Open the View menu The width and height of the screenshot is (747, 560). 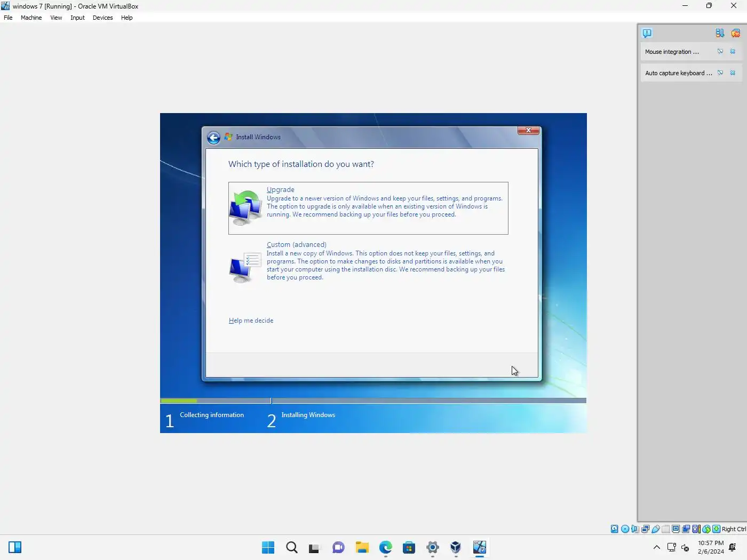pos(56,18)
